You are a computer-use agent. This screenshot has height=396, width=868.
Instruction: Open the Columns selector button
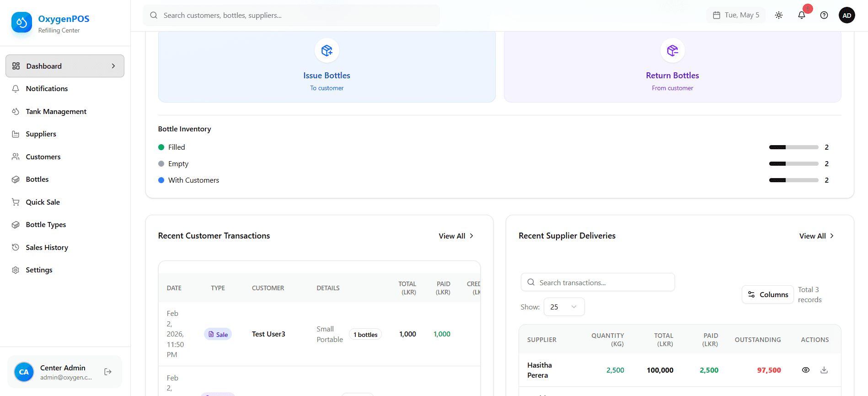[x=768, y=295]
